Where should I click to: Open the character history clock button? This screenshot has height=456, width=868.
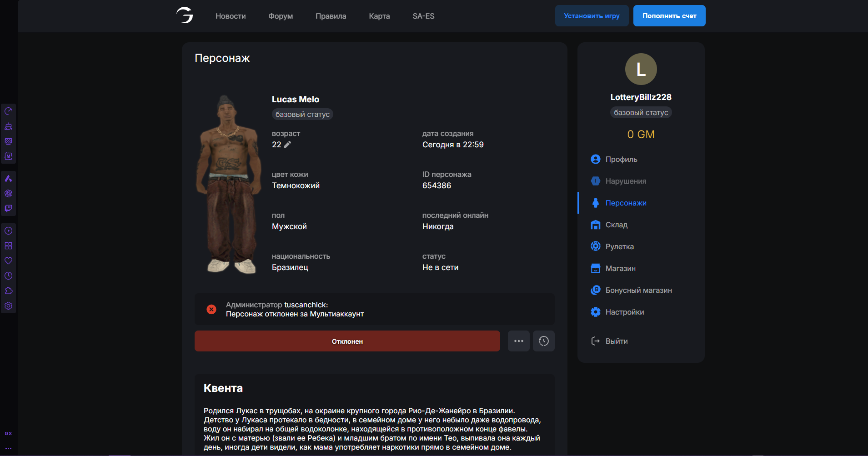(x=544, y=341)
